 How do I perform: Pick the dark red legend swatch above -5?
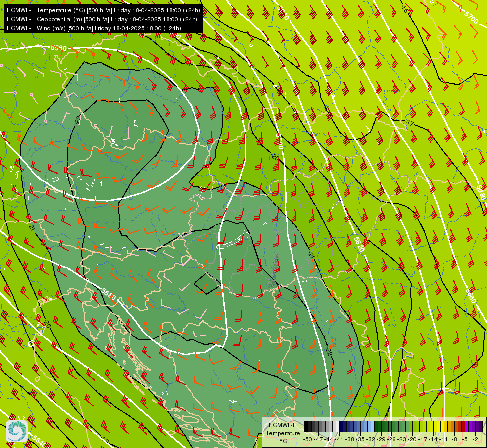point(463,427)
